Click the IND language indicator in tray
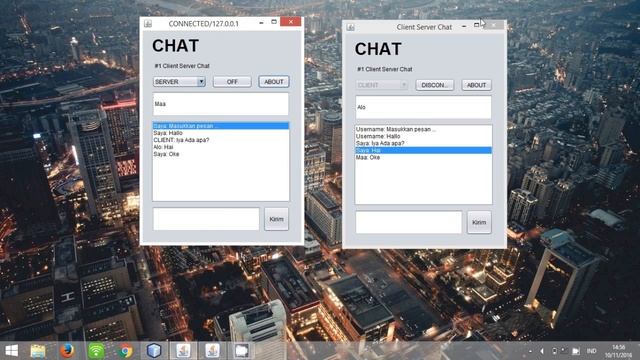This screenshot has height=360, width=640. pyautogui.click(x=591, y=351)
